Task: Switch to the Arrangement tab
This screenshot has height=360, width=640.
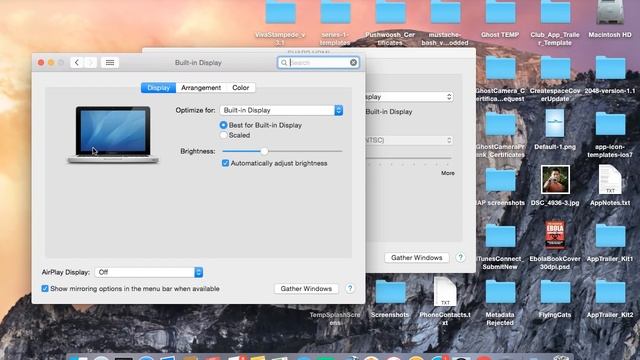Action: [x=201, y=88]
